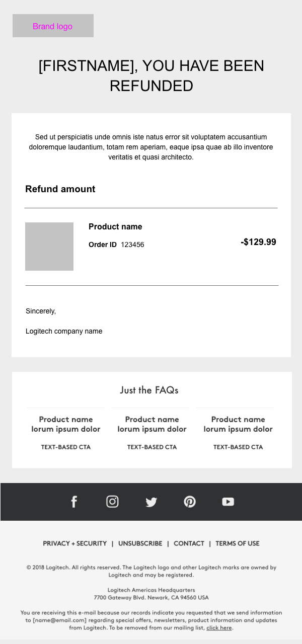Click the YouTube play icon
302x644 pixels.
[x=228, y=502]
